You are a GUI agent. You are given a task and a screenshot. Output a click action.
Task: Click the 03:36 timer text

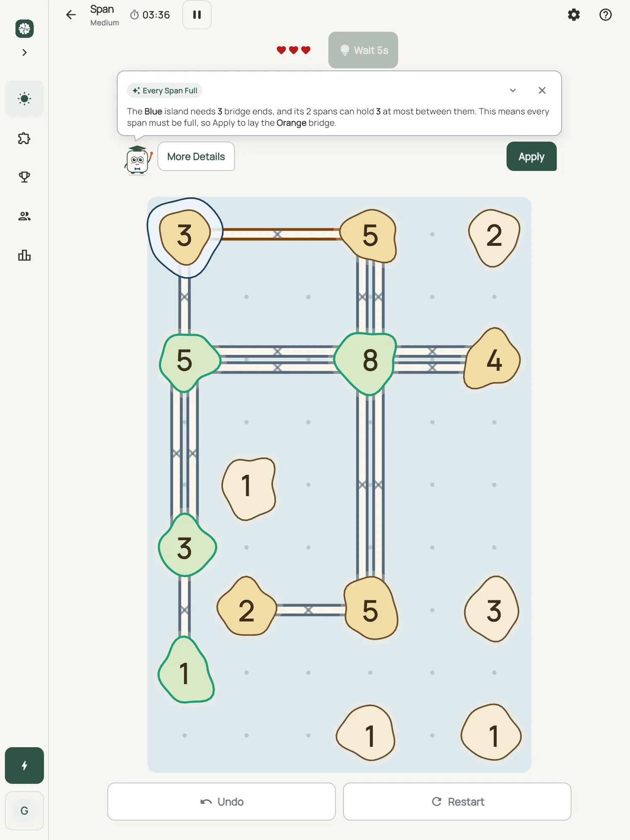(156, 15)
